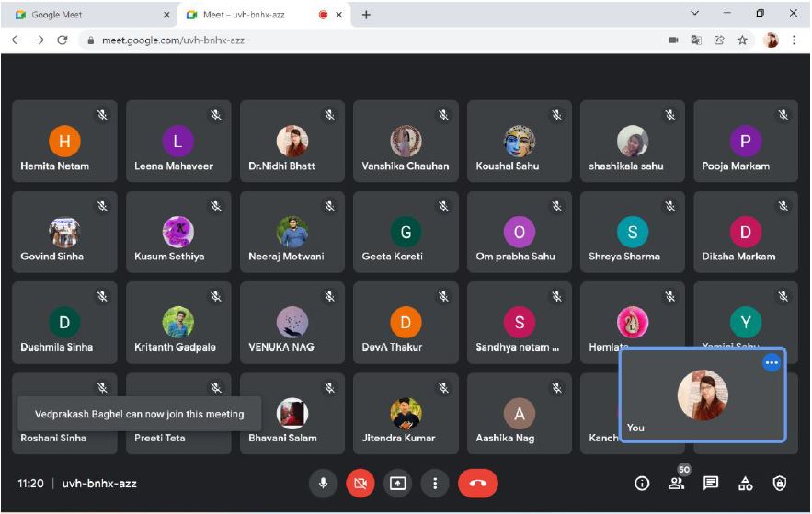Turn on the camera button
Viewport: 812px width, 514px height.
click(x=360, y=483)
